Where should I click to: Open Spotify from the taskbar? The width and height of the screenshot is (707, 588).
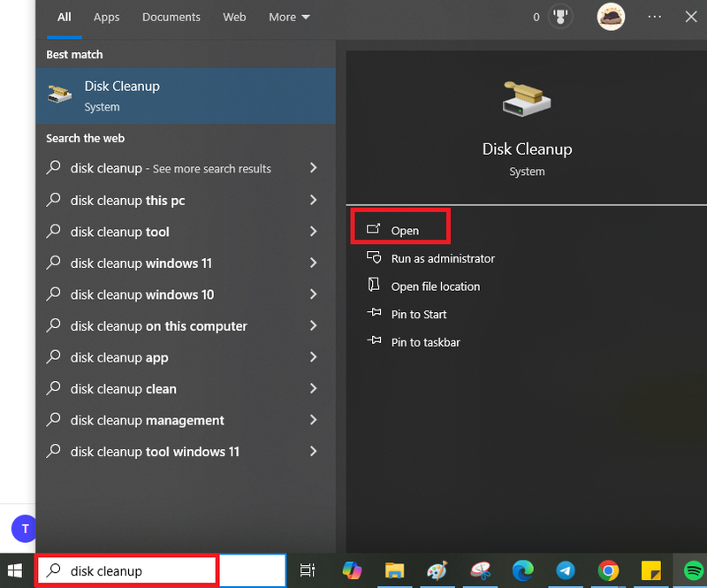(694, 571)
